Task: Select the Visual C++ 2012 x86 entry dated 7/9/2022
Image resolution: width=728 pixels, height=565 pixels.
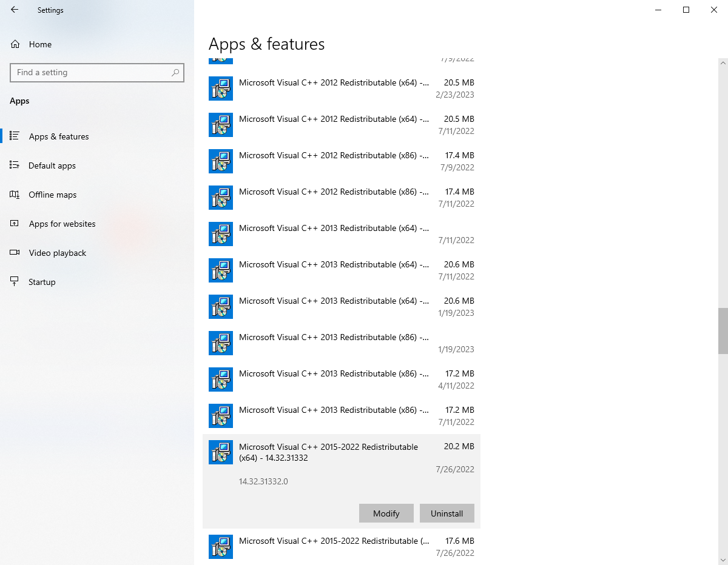Action: click(342, 161)
